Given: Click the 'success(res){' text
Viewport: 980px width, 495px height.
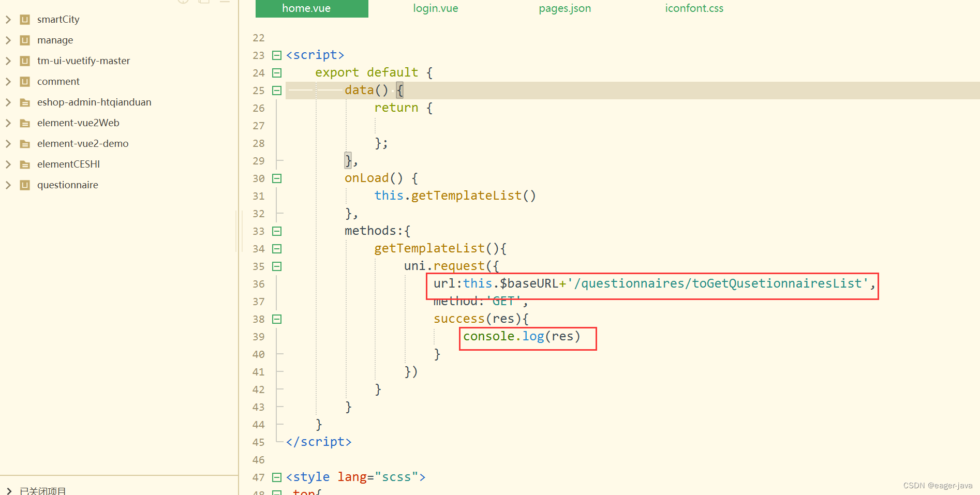Looking at the screenshot, I should (481, 319).
